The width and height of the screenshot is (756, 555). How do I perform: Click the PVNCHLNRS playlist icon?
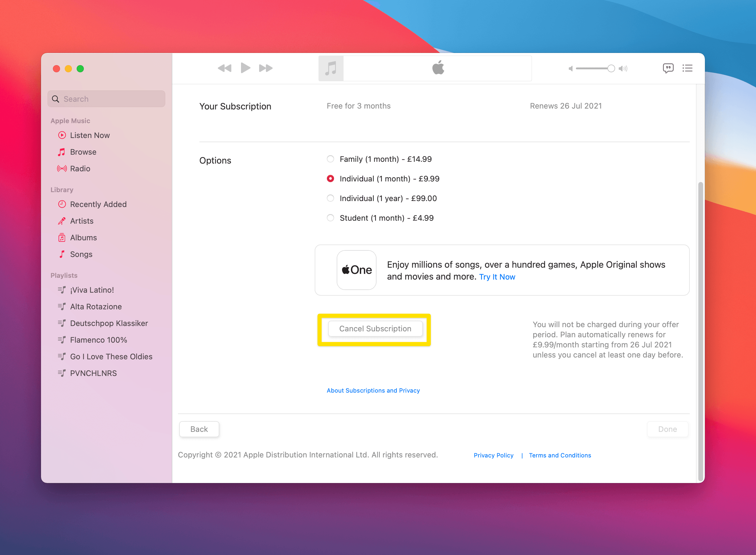pyautogui.click(x=62, y=373)
